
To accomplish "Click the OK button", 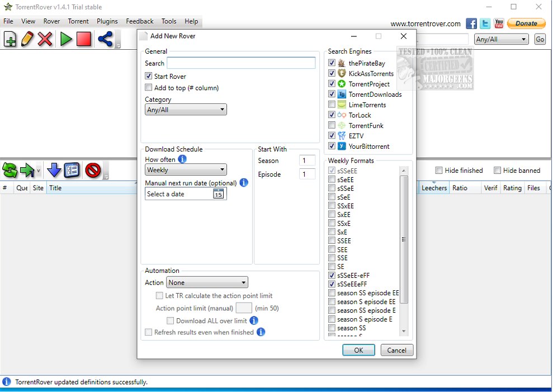I will (x=358, y=350).
